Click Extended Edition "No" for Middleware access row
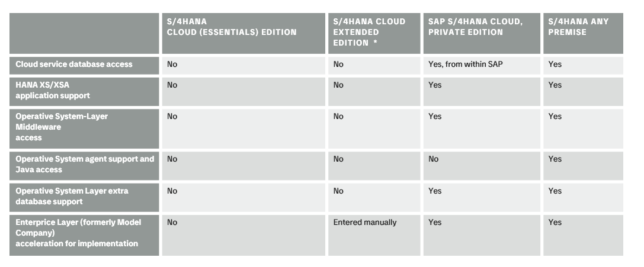 click(338, 117)
